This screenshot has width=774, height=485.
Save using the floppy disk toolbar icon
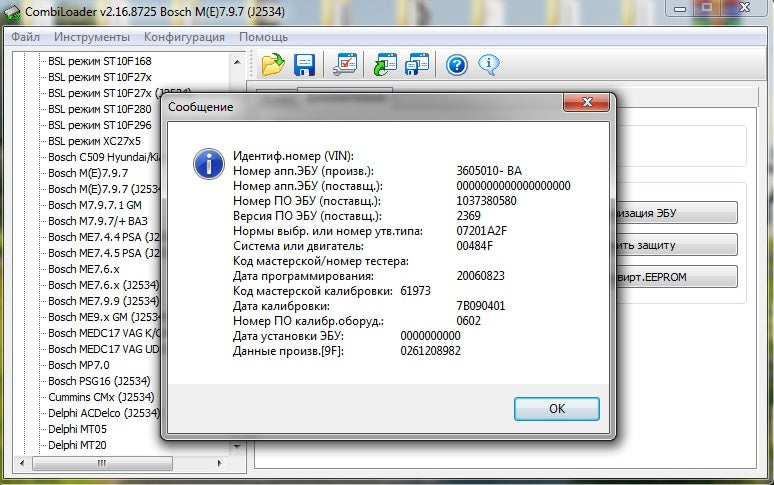(304, 65)
